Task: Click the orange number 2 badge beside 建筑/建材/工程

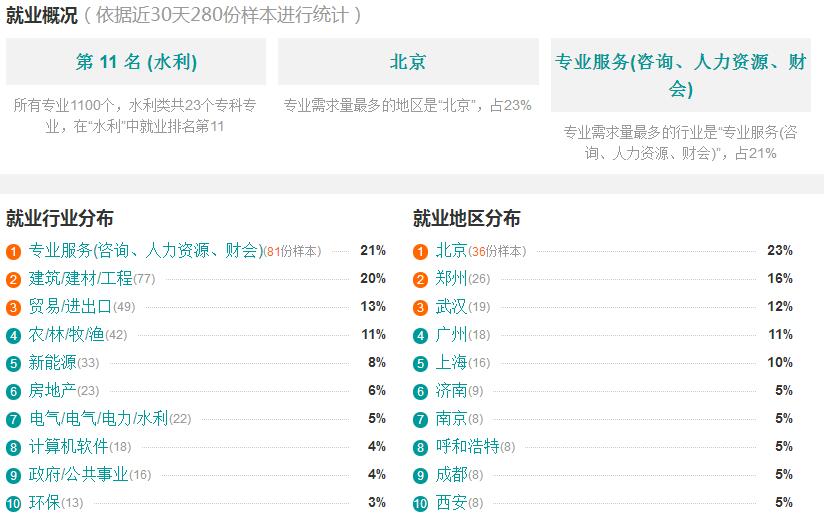Action: [x=13, y=280]
